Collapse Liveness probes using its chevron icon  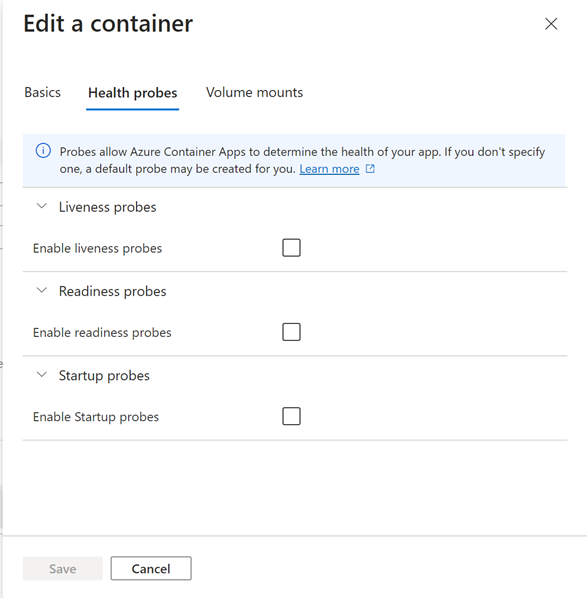42,206
